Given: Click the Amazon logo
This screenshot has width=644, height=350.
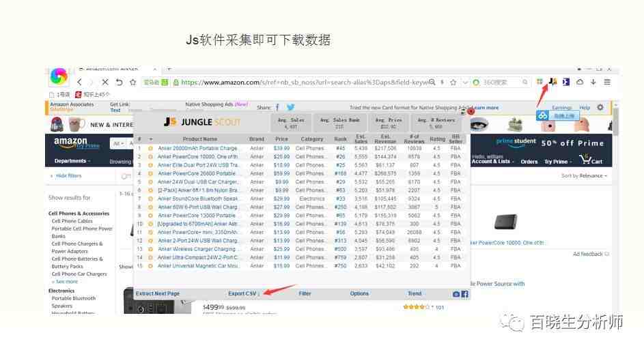Looking at the screenshot, I should [70, 143].
